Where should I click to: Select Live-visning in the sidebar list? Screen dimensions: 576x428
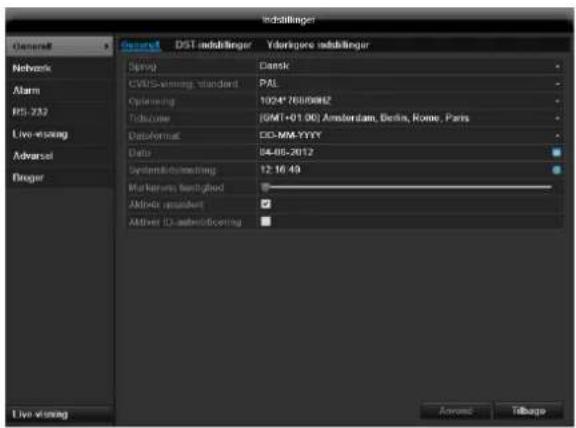tap(60, 134)
